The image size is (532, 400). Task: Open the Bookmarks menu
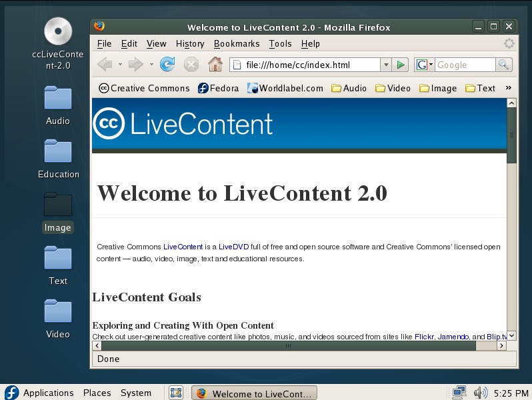pos(237,43)
